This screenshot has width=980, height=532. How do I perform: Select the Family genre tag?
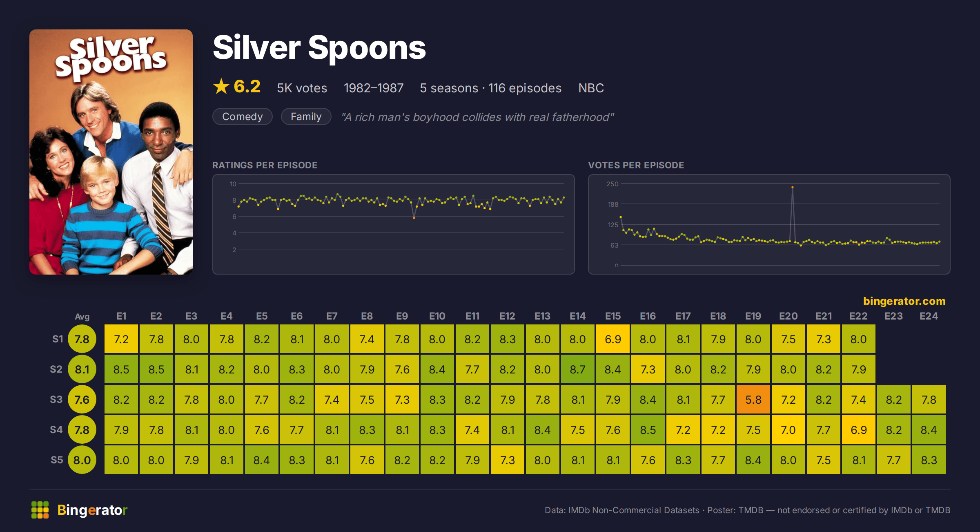pos(306,116)
